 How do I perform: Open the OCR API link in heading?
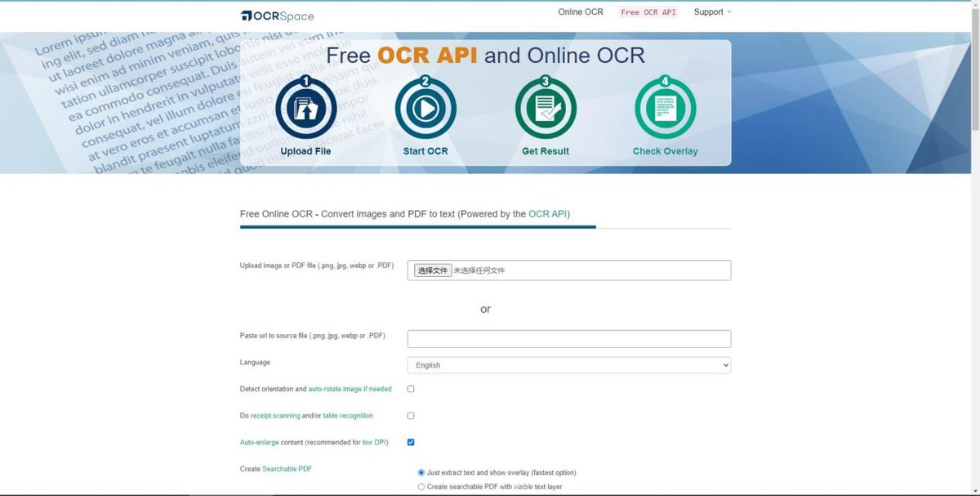547,214
